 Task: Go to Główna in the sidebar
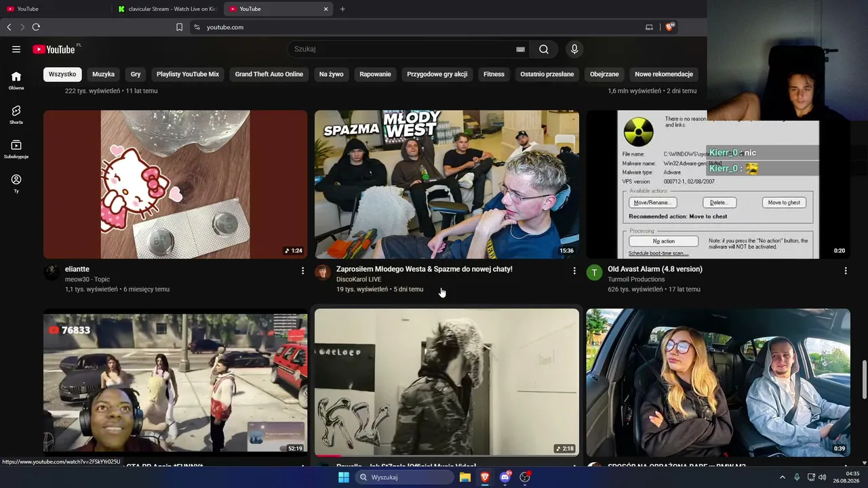click(x=16, y=81)
